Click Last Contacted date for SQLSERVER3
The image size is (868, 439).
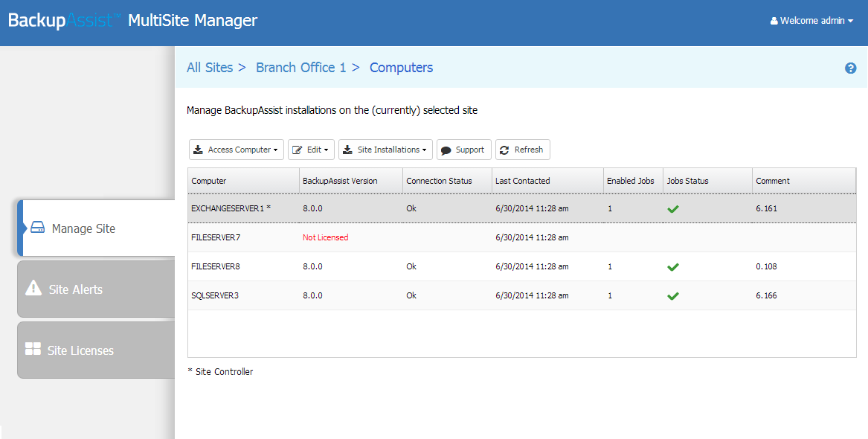point(532,295)
